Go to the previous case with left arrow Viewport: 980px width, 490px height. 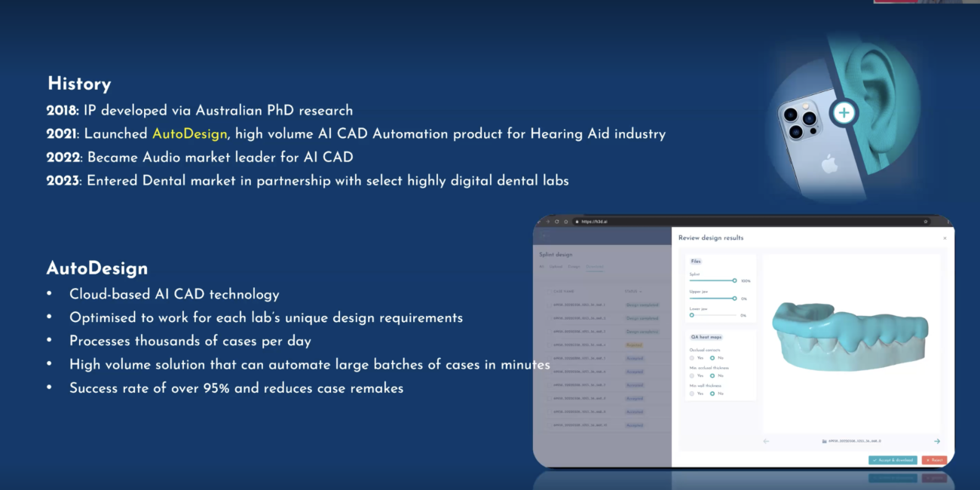click(x=766, y=441)
